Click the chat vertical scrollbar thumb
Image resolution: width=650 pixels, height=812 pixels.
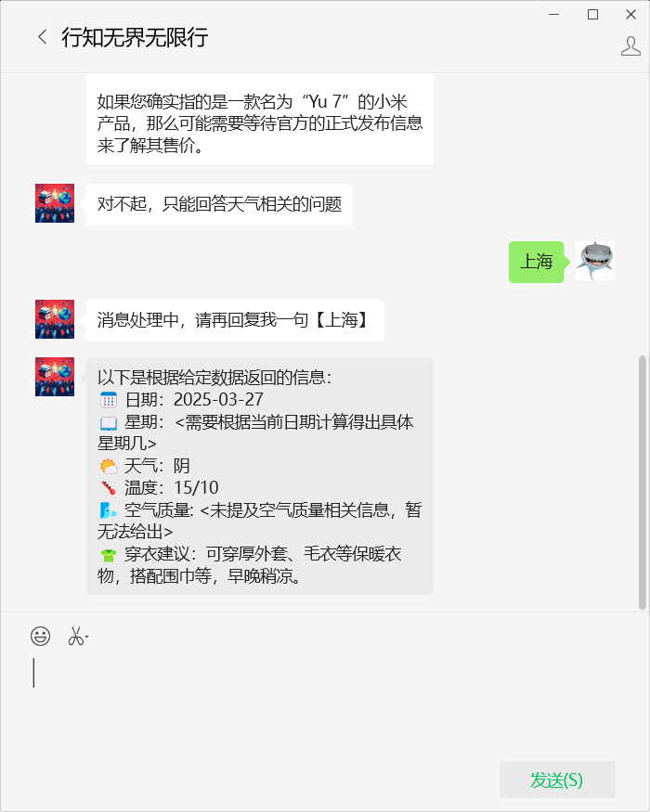643,483
